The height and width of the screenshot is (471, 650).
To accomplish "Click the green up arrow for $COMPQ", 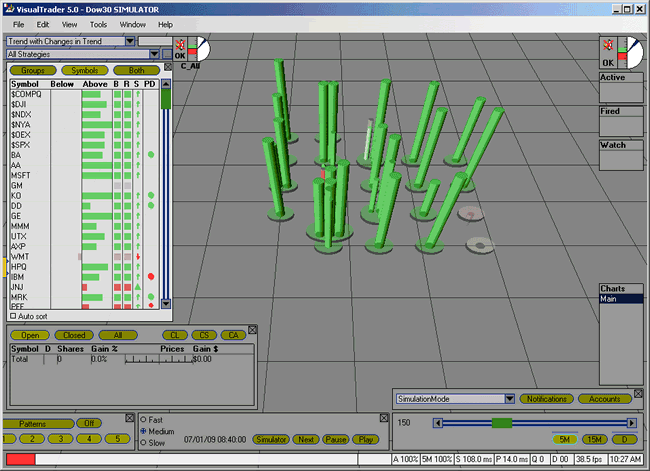I will (138, 94).
